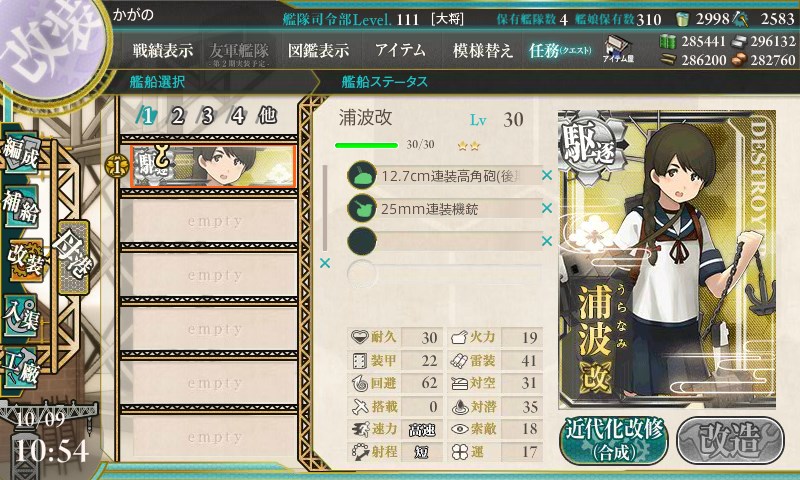Switch to fleet tab 2
This screenshot has width=800, height=480.
point(178,116)
